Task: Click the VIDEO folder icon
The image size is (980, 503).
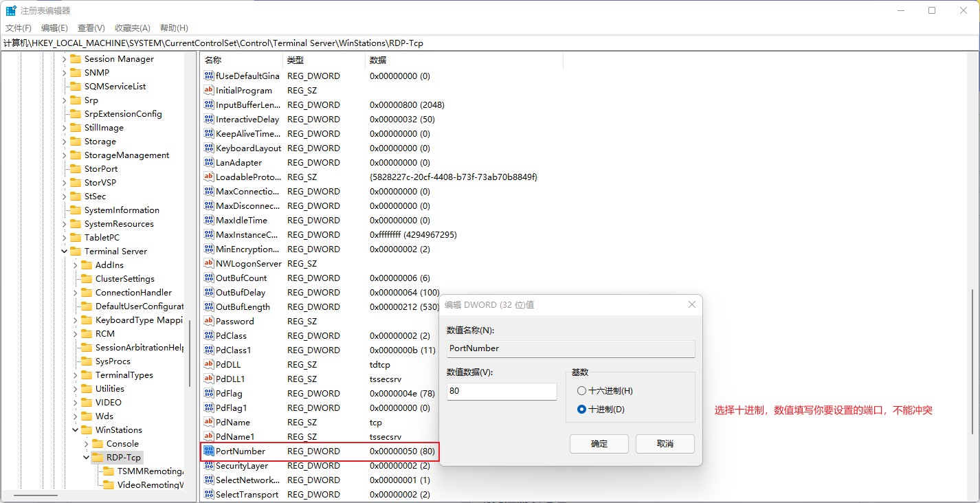Action: (x=87, y=403)
